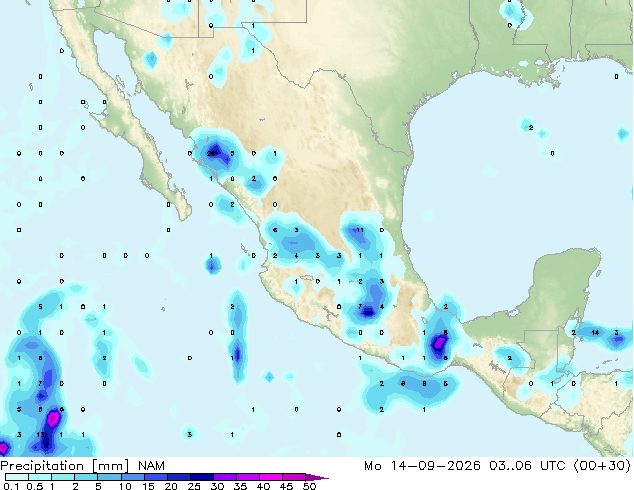Click the value 2 in Gulf of Mexico
Viewport: 634px width, 490px height.
(x=531, y=127)
